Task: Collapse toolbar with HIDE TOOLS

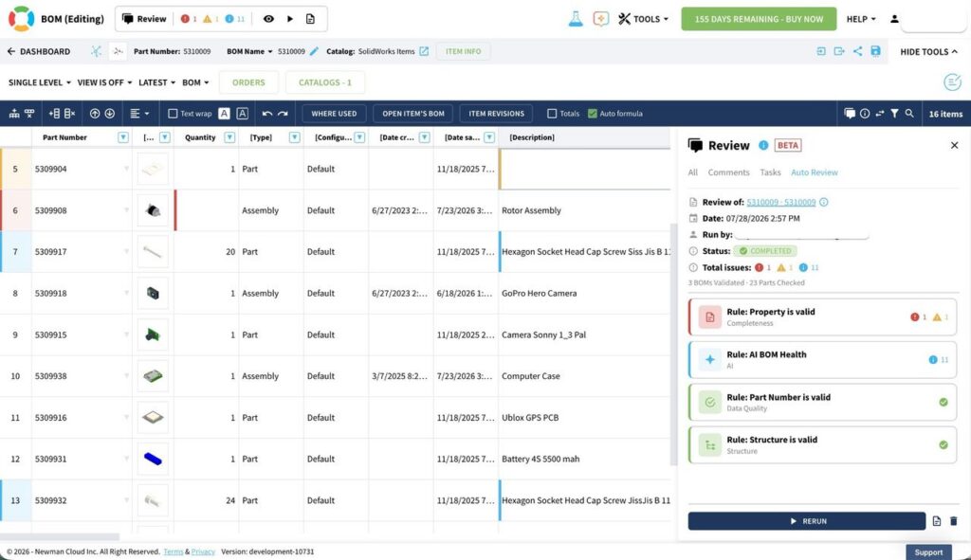Action: coord(928,51)
